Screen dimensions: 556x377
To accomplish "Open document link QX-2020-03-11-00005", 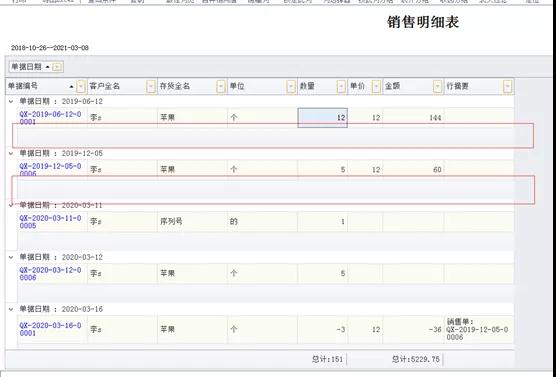I will [50, 222].
